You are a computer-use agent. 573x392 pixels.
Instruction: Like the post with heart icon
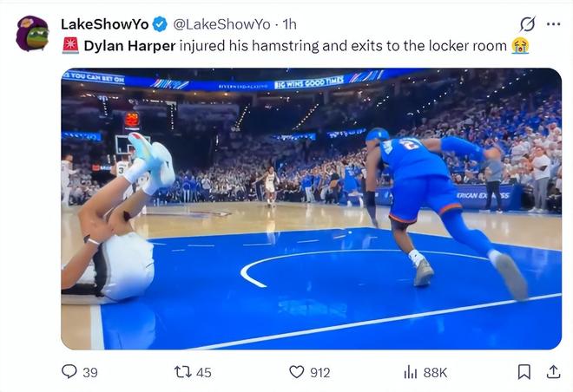tap(296, 372)
